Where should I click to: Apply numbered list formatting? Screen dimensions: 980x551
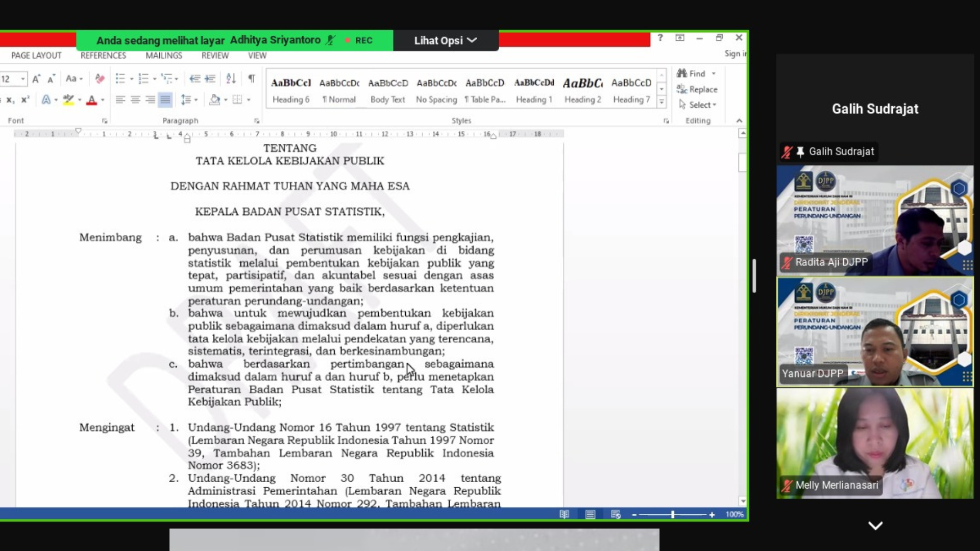tap(143, 79)
